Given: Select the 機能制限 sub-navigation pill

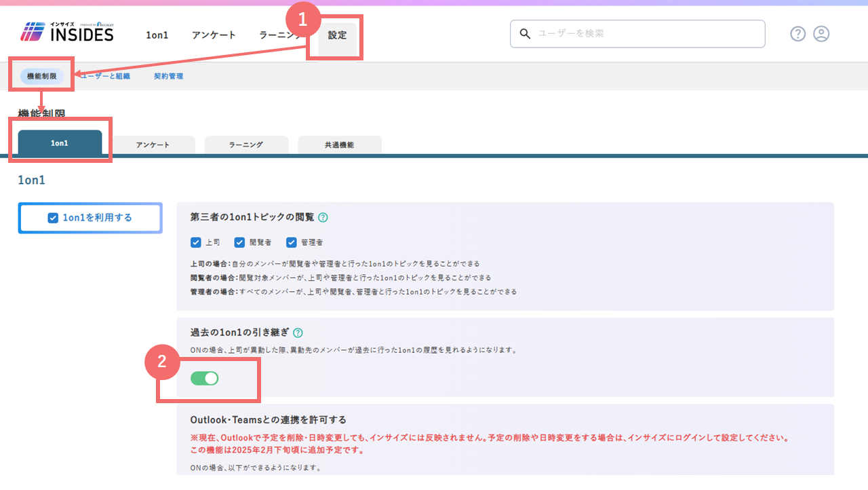Looking at the screenshot, I should [x=42, y=76].
